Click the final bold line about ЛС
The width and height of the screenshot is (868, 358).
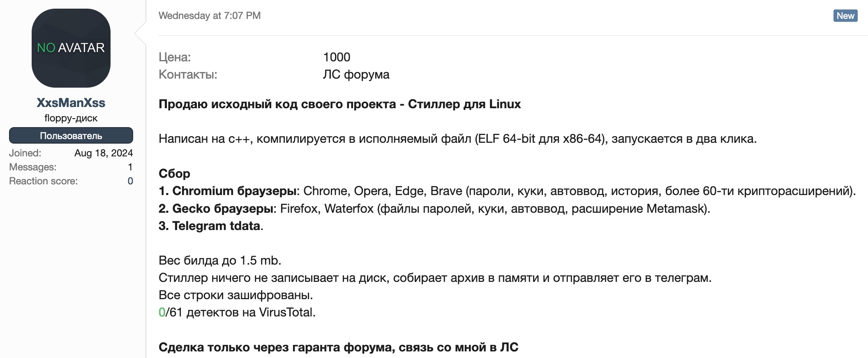[338, 347]
